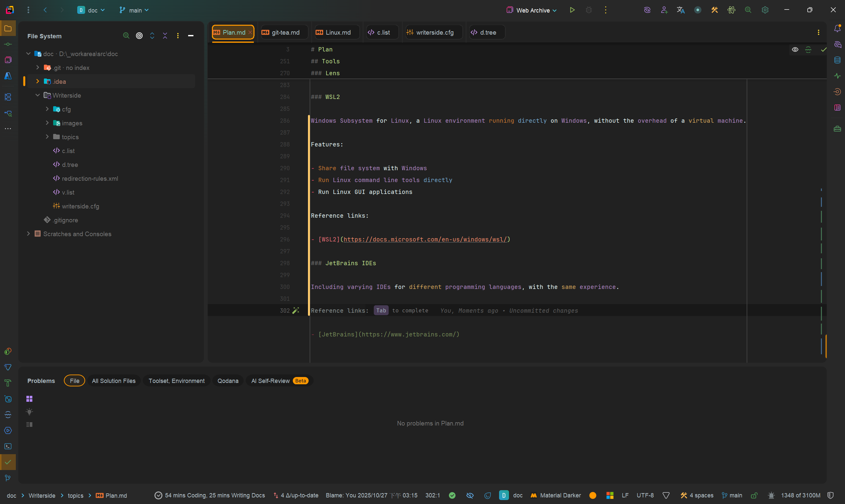Open IDE settings gear
Image resolution: width=845 pixels, height=504 pixels.
pyautogui.click(x=765, y=10)
